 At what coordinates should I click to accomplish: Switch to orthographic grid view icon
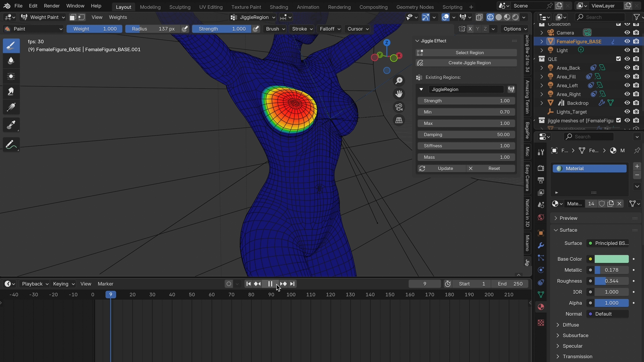click(x=399, y=120)
